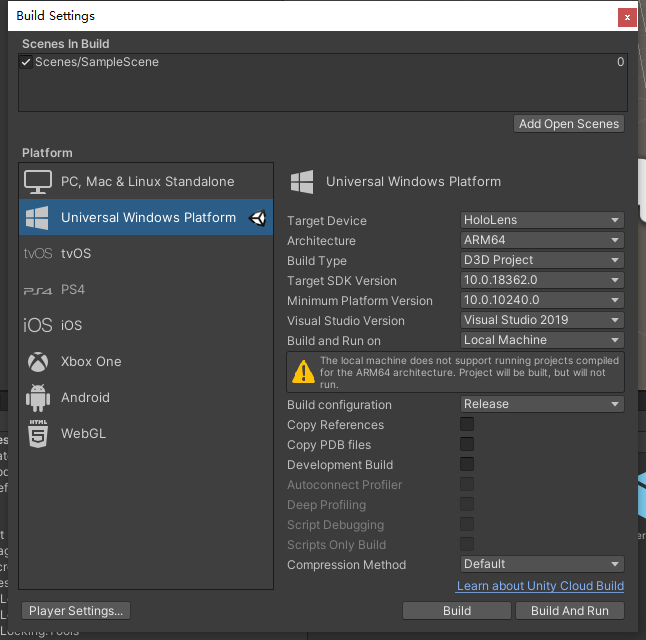Click the yellow warning triangle icon
The image size is (646, 640).
304,371
